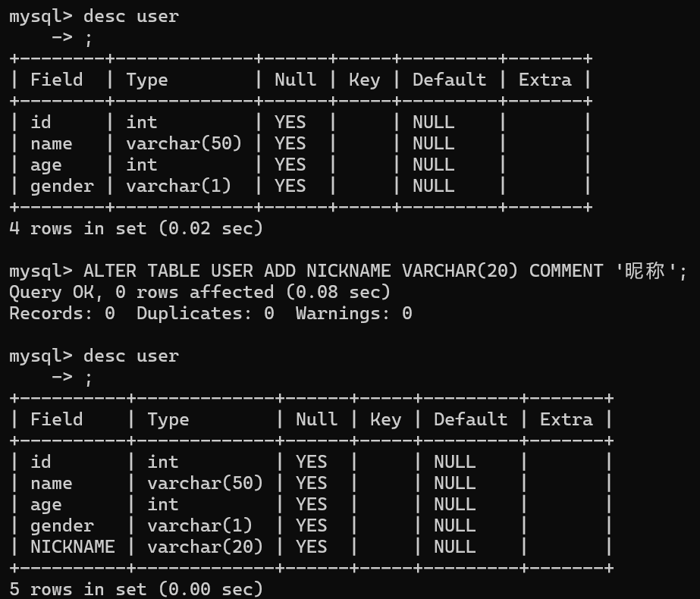Viewport: 700px width, 599px height.
Task: Click the varchar(20) type cell
Action: (205, 547)
